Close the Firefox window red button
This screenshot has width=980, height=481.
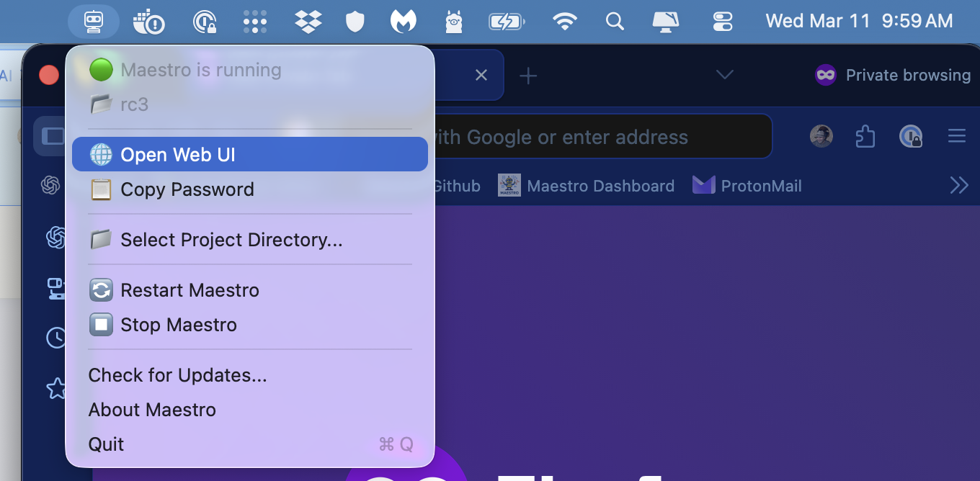(48, 75)
